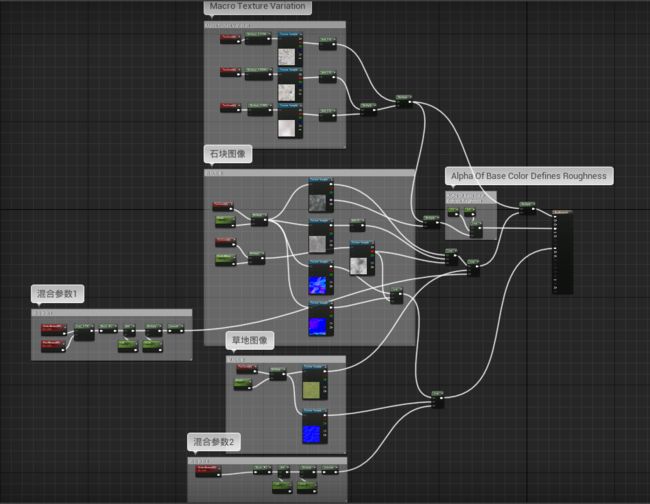Click the title bar of the 混合参数1 comment box
Screen dimensions: 650x504
point(112,313)
